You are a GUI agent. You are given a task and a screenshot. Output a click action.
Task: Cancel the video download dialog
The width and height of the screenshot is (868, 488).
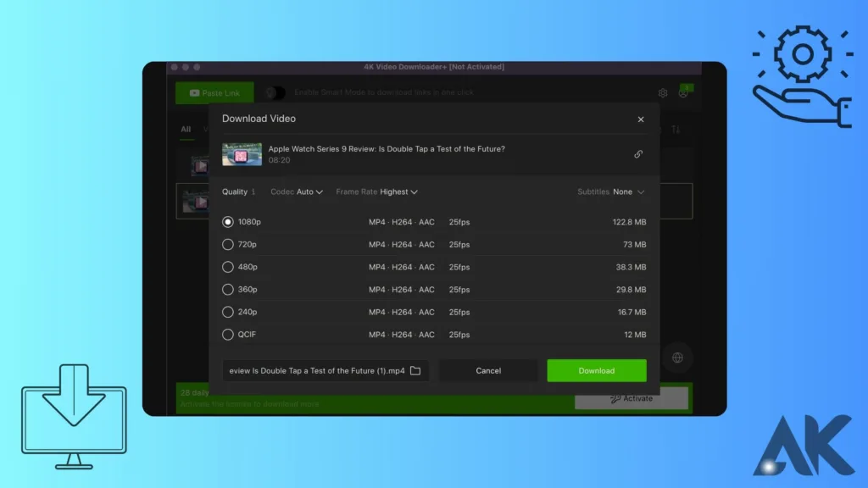pyautogui.click(x=488, y=371)
